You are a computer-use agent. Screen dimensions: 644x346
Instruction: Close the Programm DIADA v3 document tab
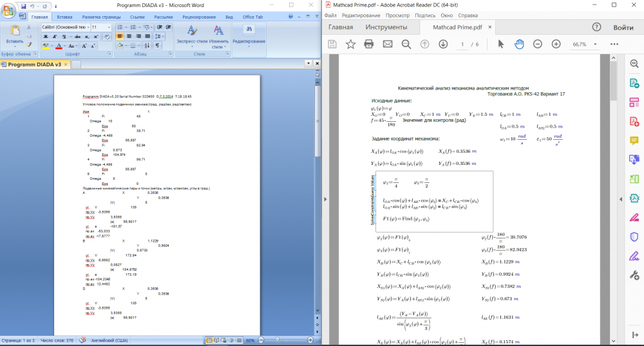click(x=66, y=64)
